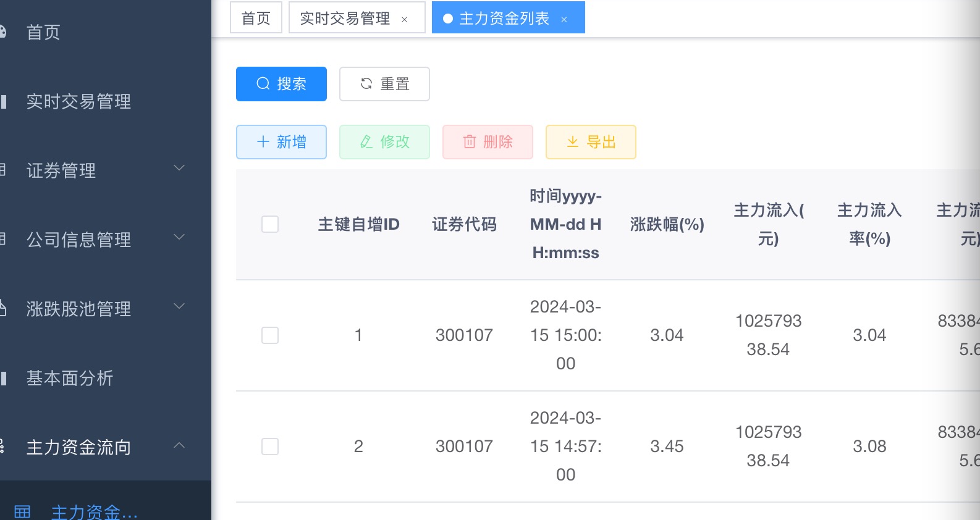Screen dimensions: 980x520
Task: Select the 主力资金… submenu item
Action: (106, 510)
